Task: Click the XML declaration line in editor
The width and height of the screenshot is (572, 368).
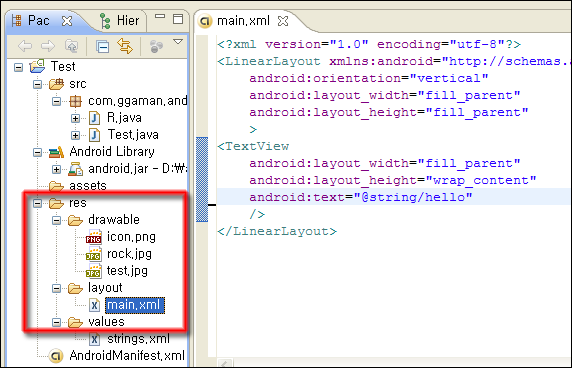Action: (x=369, y=44)
